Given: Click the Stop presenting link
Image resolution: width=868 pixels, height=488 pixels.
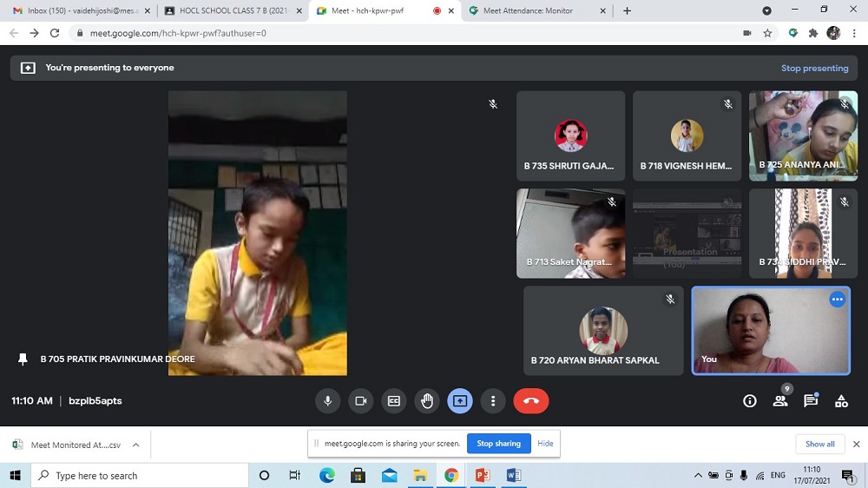Looking at the screenshot, I should pos(814,68).
